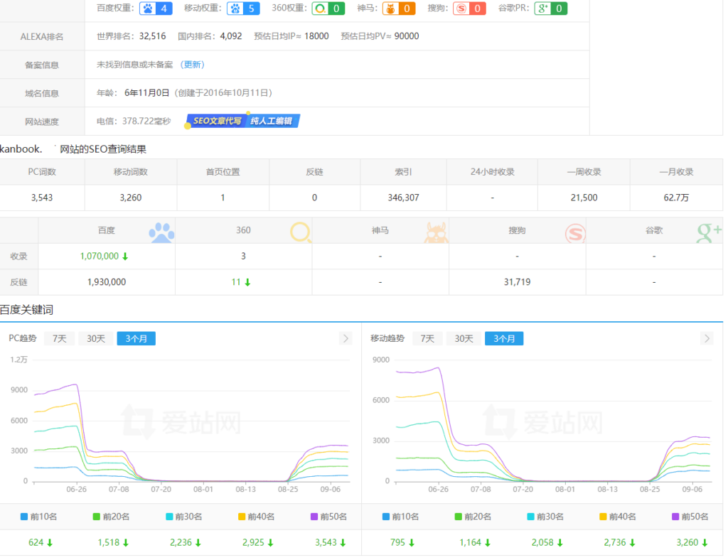Select the 7天 tab in 移动趋势
The height and width of the screenshot is (560, 728).
[x=427, y=339]
